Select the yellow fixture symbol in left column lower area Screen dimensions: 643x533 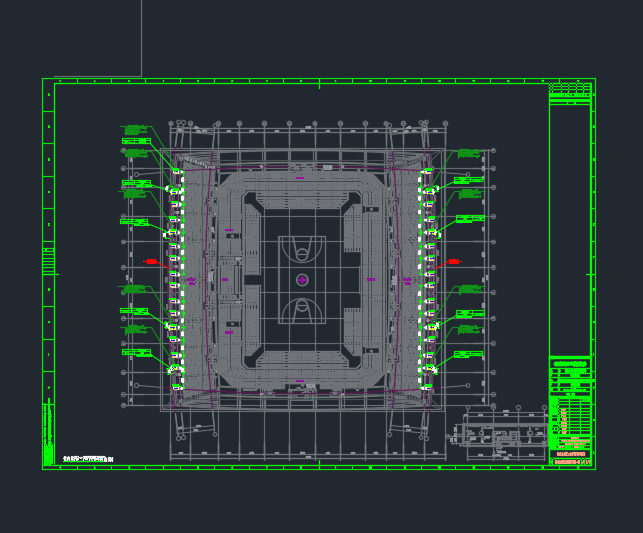tap(172, 327)
